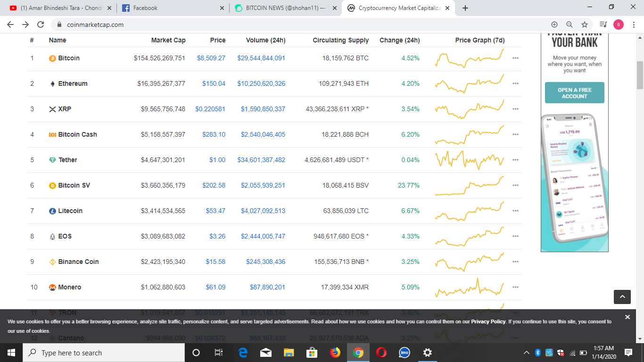
Task: Click the Binance Coin logo icon
Action: pyautogui.click(x=53, y=262)
